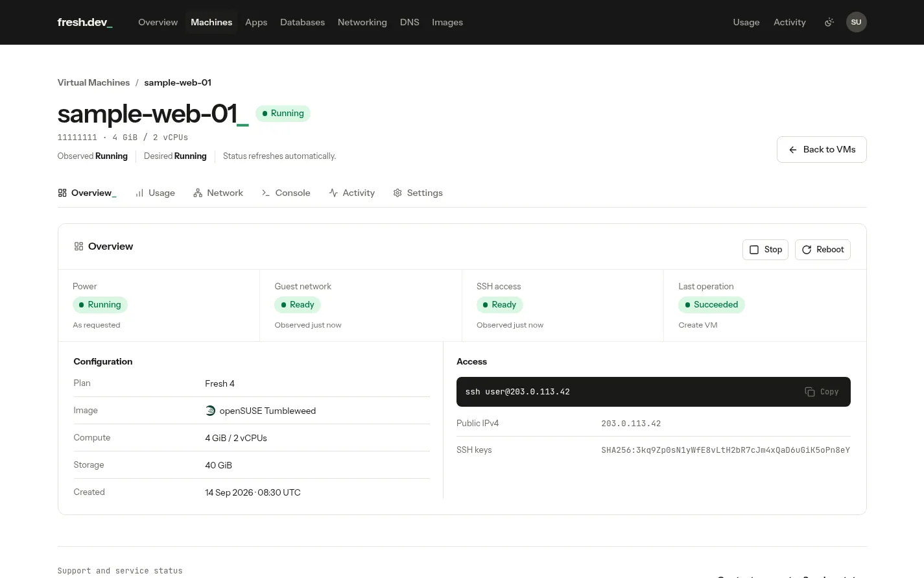Viewport: 924px width, 578px height.
Task: Toggle the dark/light theme icon
Action: (829, 22)
